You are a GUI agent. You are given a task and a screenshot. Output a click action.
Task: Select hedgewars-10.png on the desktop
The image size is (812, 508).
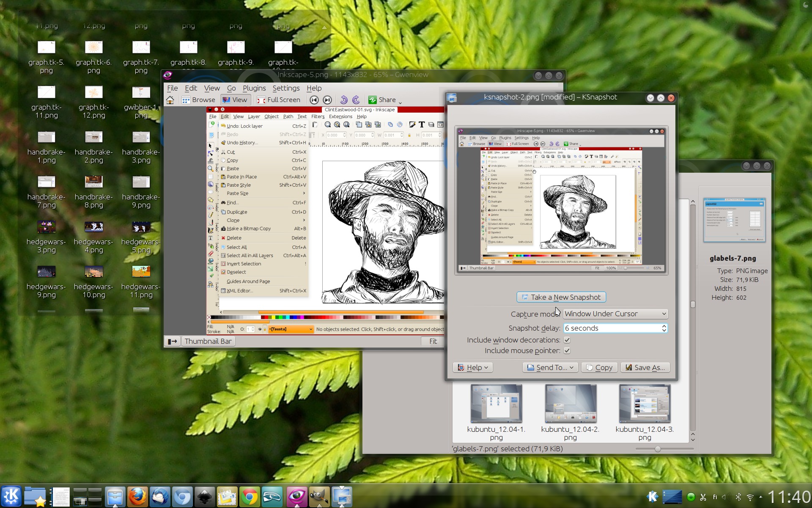[93, 281]
